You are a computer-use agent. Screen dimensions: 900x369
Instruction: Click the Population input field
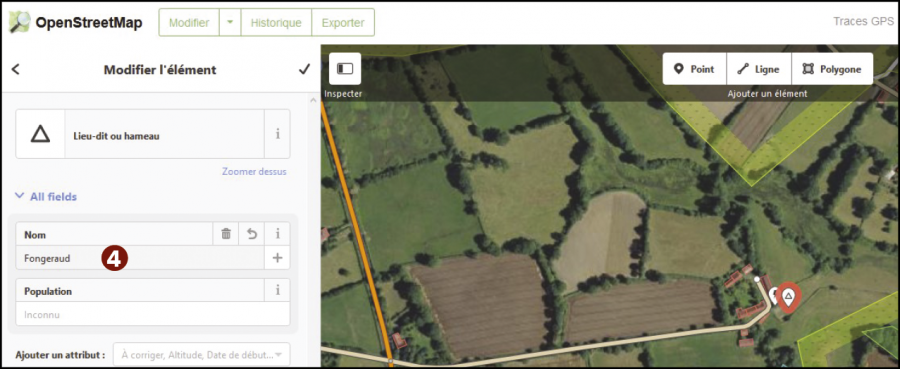(153, 314)
